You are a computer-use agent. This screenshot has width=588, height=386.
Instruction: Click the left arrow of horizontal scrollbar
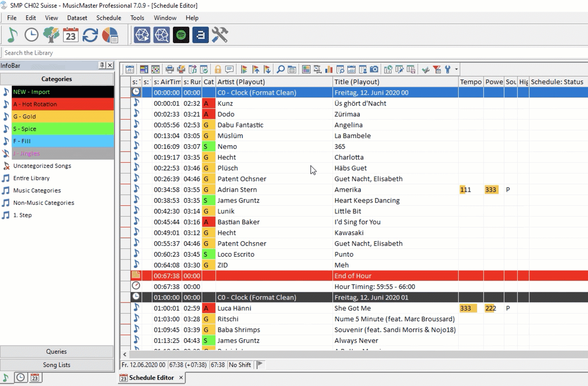click(125, 354)
